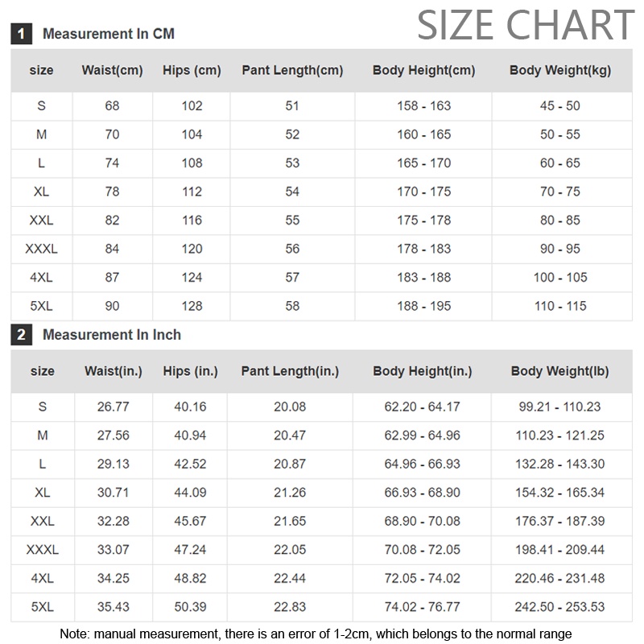Click the Body Height(cm) column header

423,70
